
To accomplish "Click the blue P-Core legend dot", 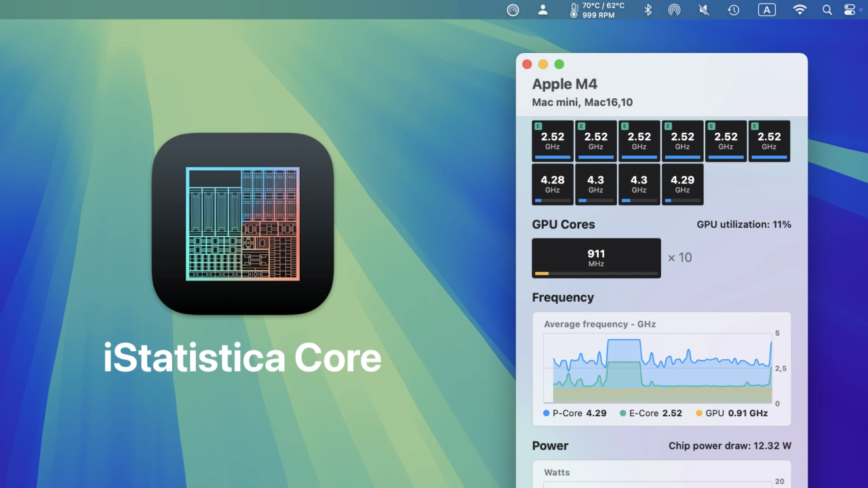I will tap(547, 413).
